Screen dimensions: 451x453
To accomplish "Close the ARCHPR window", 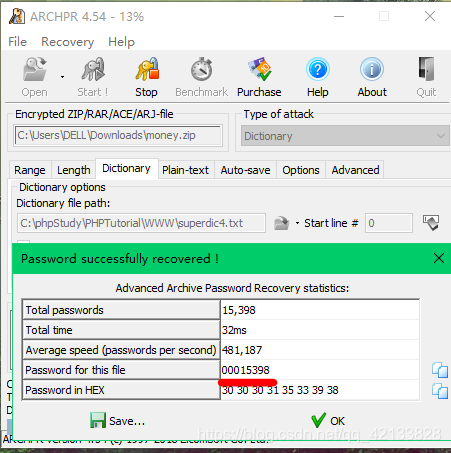I will [x=430, y=16].
